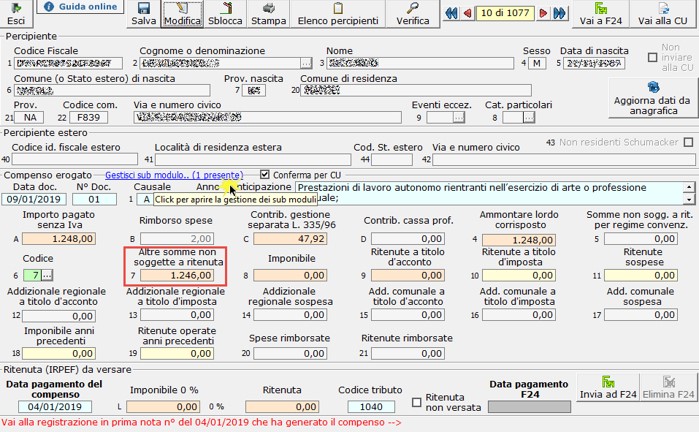The height and width of the screenshot is (432, 699).
Task: Uncheck Conferma per CU checkbox
Action: click(x=265, y=174)
